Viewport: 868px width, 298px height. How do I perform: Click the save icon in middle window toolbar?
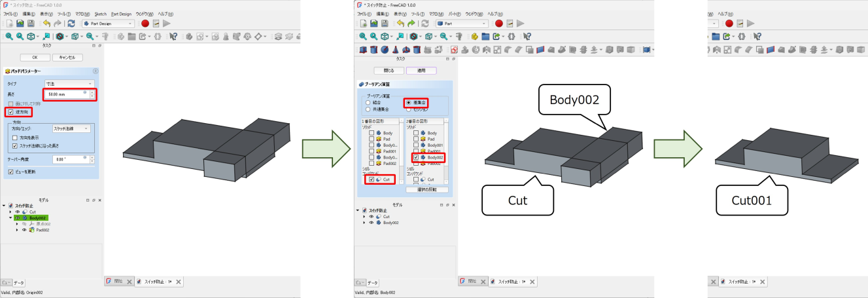pos(384,24)
